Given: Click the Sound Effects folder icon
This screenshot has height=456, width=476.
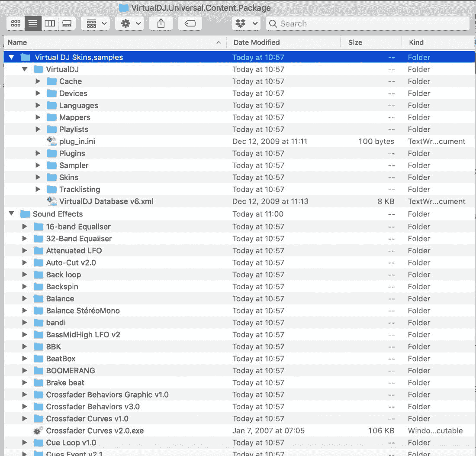Looking at the screenshot, I should 25,214.
